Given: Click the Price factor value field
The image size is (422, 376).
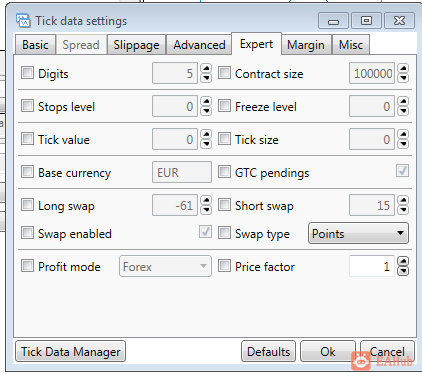Looking at the screenshot, I should (x=372, y=266).
